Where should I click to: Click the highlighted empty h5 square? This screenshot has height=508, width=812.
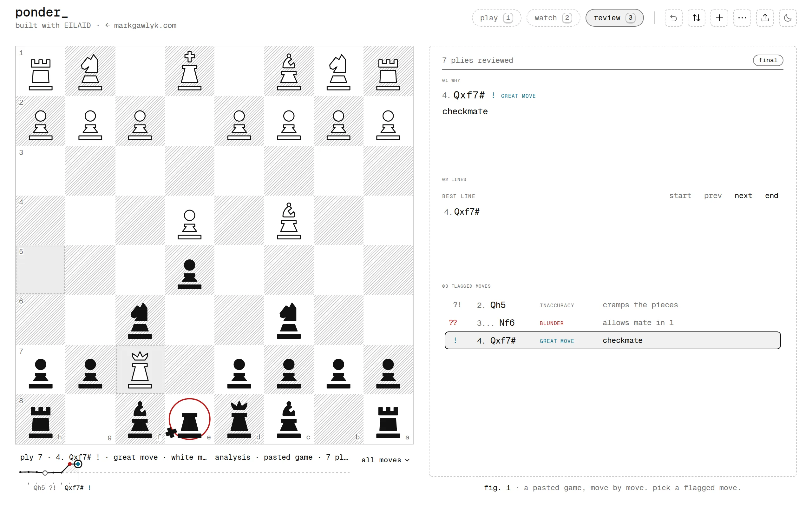click(41, 270)
